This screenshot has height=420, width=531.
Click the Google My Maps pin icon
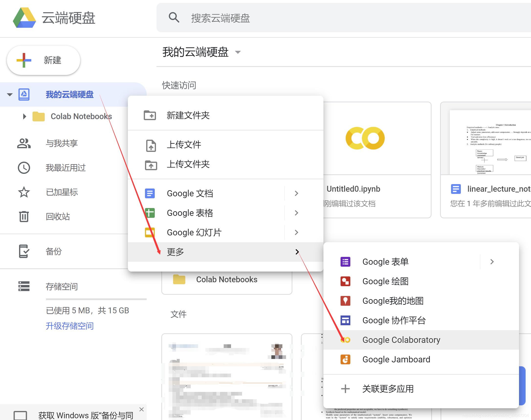coord(345,301)
